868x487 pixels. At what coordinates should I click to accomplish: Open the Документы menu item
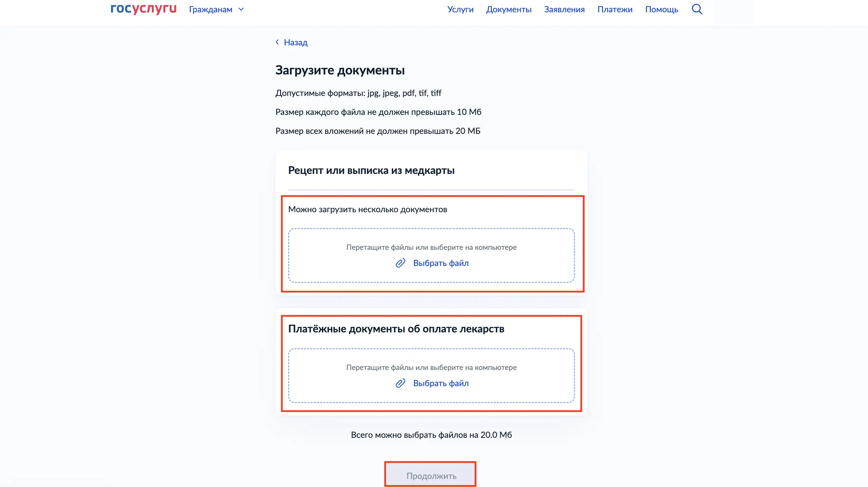point(509,9)
